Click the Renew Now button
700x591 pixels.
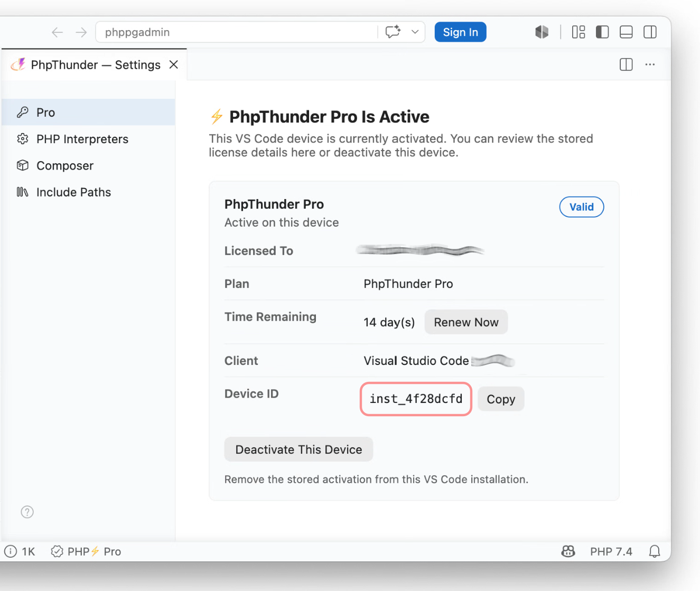coord(466,322)
